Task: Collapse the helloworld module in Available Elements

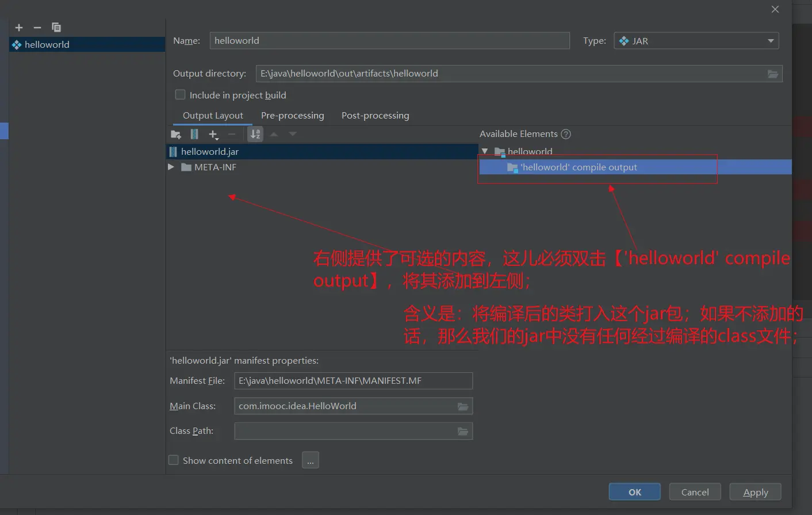Action: [485, 151]
